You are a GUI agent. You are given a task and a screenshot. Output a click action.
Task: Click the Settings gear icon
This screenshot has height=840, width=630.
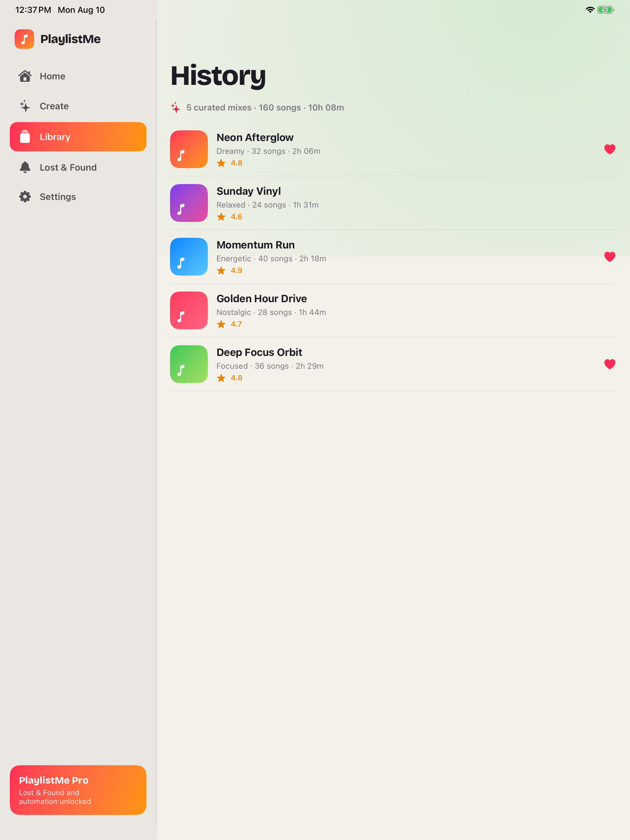(25, 197)
